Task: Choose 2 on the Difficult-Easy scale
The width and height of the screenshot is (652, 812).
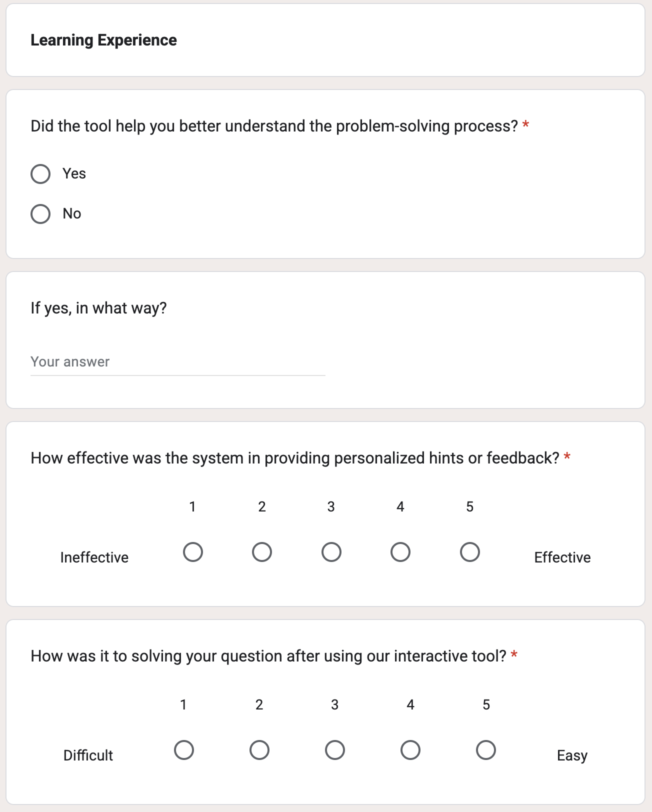Action: 259,750
